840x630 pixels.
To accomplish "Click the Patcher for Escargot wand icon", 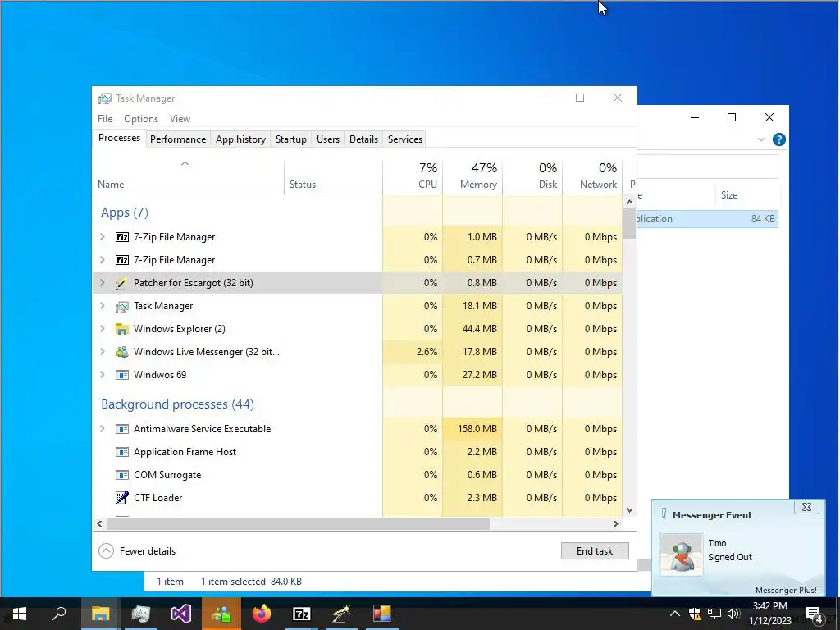I will 122,283.
